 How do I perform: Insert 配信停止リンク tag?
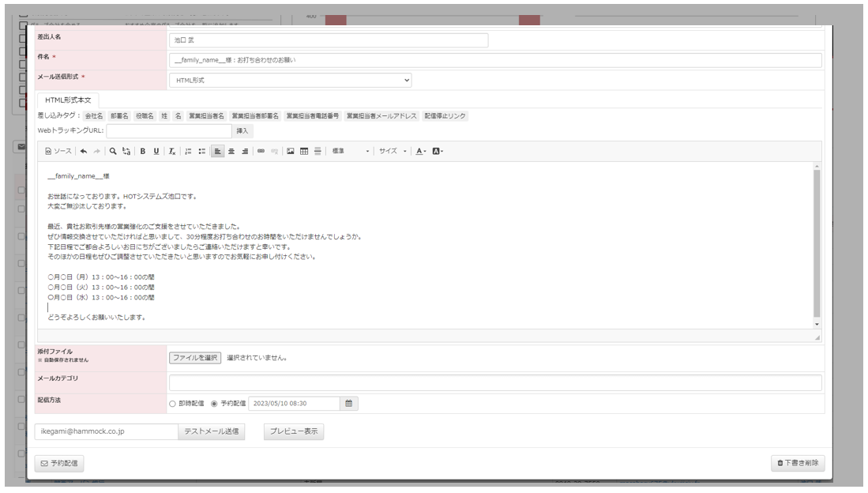(445, 116)
